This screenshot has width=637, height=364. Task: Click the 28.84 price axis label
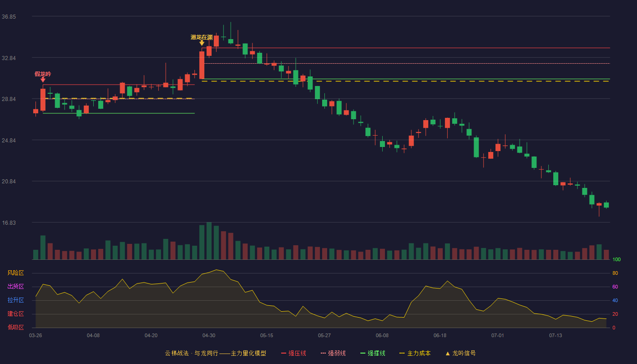[9, 99]
